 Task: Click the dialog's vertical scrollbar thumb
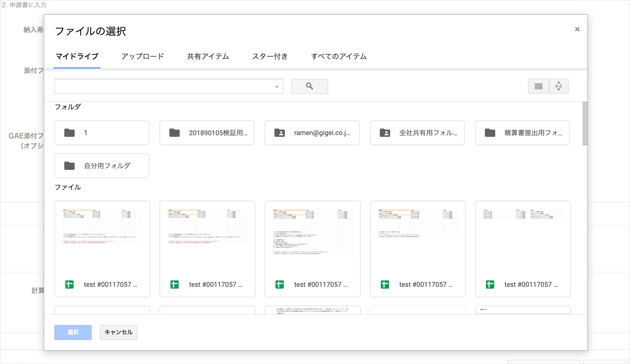click(x=585, y=124)
